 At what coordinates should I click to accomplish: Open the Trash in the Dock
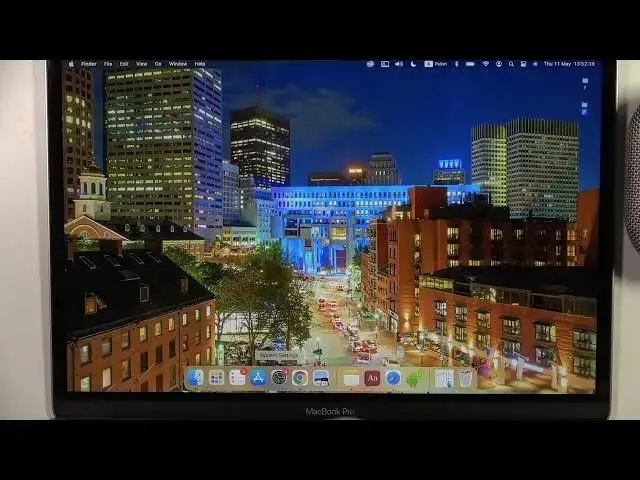[x=466, y=377]
